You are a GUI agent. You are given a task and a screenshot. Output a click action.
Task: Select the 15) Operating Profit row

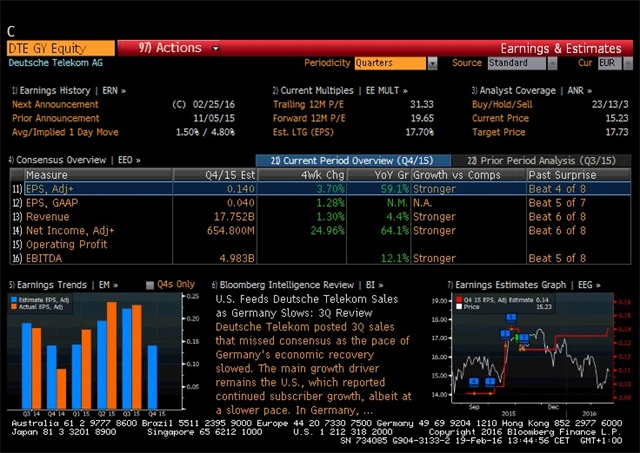pos(320,244)
